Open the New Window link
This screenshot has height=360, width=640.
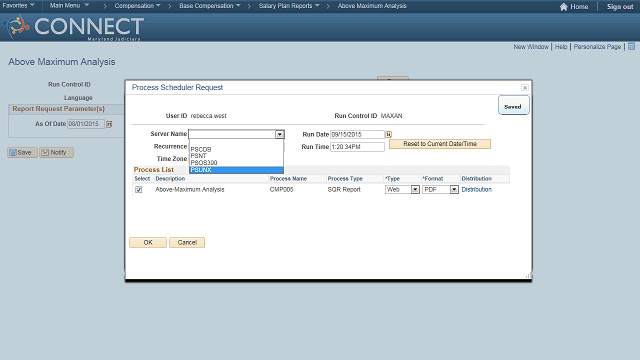[531, 47]
